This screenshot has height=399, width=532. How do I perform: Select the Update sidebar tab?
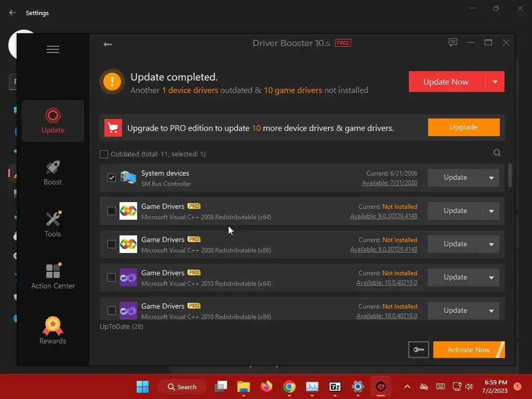(53, 121)
